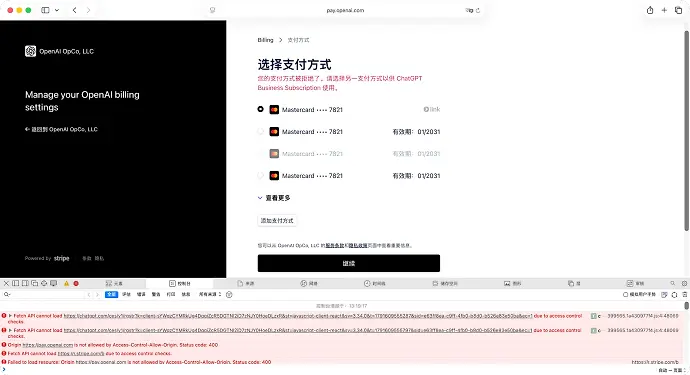Viewport: 690px width, 375px height.
Task: Switch to the Sources tab in inspector
Action: pos(246,283)
